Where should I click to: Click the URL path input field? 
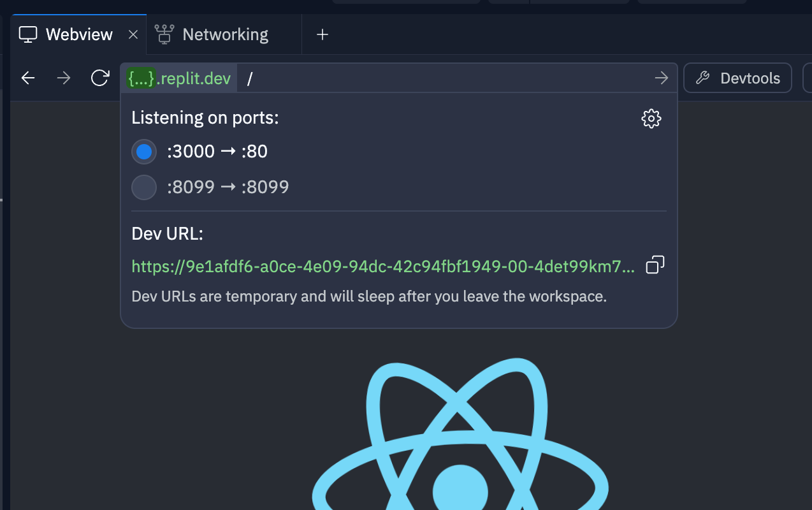(446, 78)
